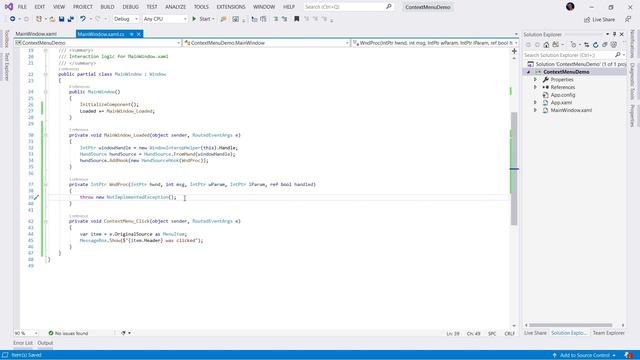Click the switch views icon in Solution Explorer
Image resolution: width=640 pixels, height=360 pixels.
click(x=556, y=45)
